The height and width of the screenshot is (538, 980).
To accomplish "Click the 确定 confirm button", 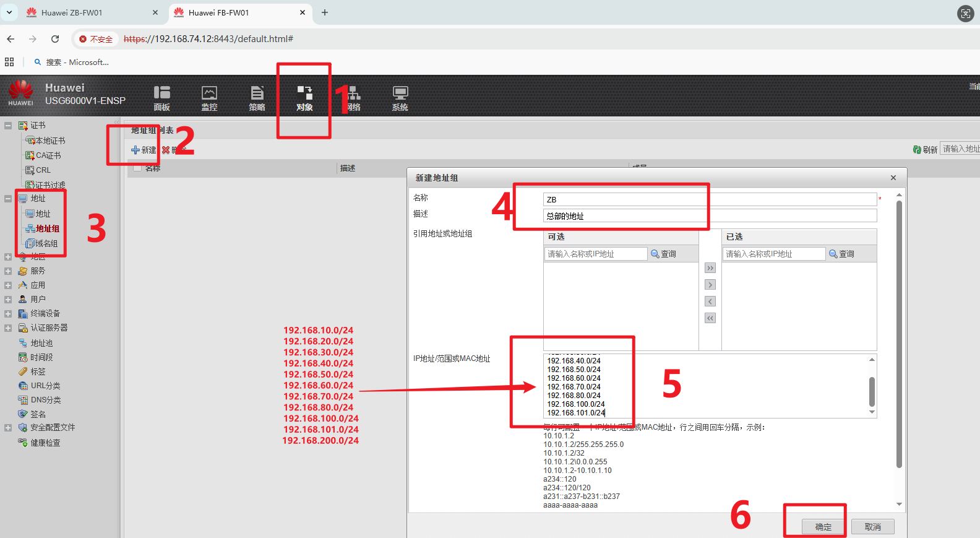I will pyautogui.click(x=823, y=527).
